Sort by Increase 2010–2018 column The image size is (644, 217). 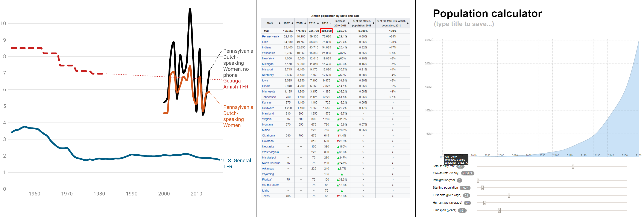click(348, 23)
